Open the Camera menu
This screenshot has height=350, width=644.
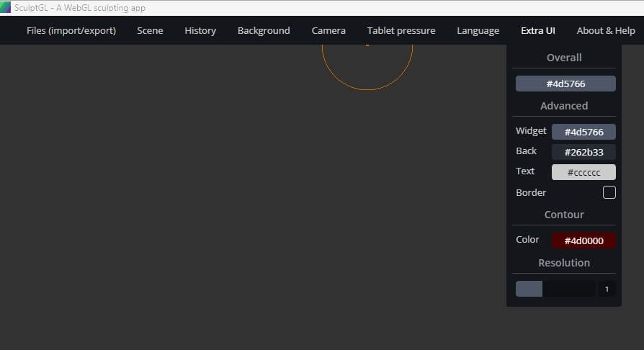point(328,31)
